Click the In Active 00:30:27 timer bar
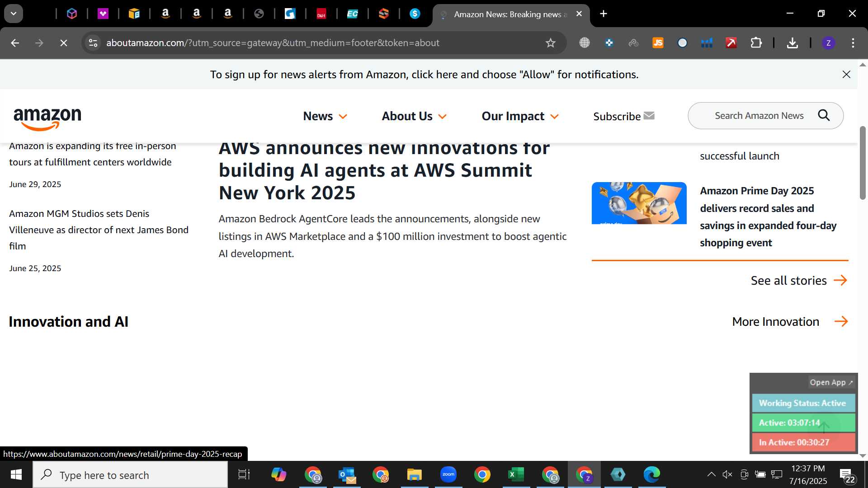868x488 pixels. (x=803, y=442)
